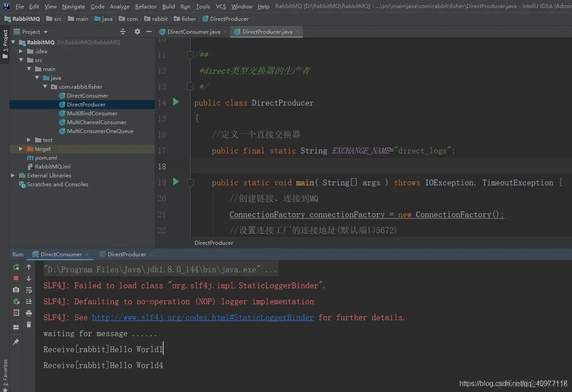Viewport: 572px width, 392px height.
Task: Click DirectProducer in the breadcrumb bar
Action: 225,19
